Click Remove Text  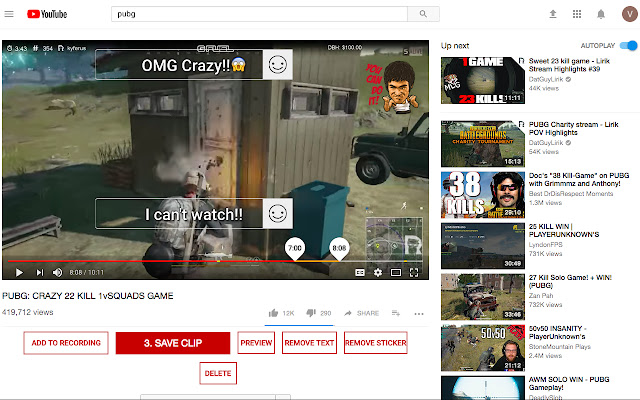[x=309, y=343]
